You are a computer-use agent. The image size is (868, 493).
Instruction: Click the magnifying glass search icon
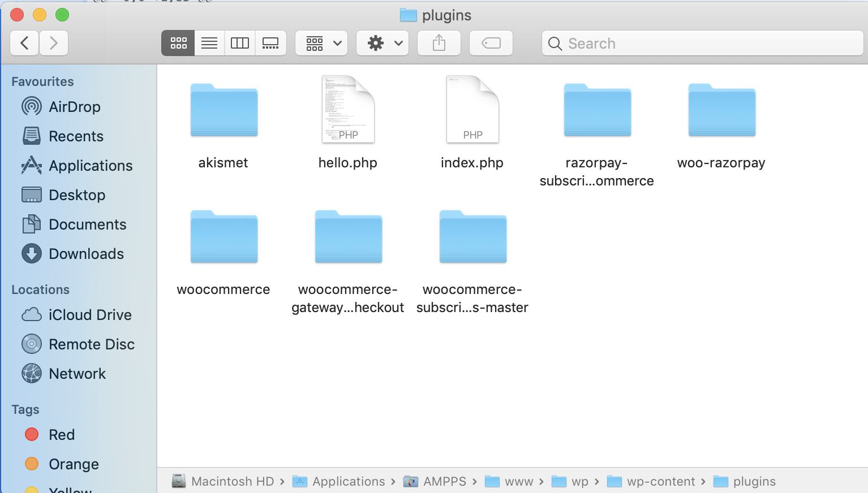(555, 44)
